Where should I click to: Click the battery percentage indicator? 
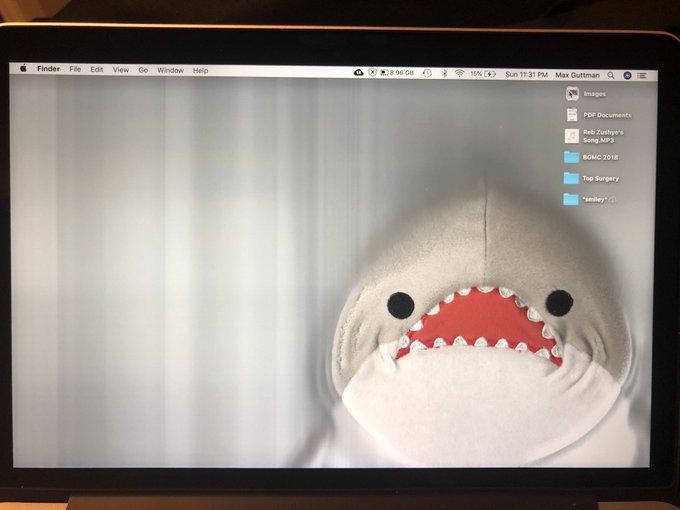pyautogui.click(x=481, y=74)
